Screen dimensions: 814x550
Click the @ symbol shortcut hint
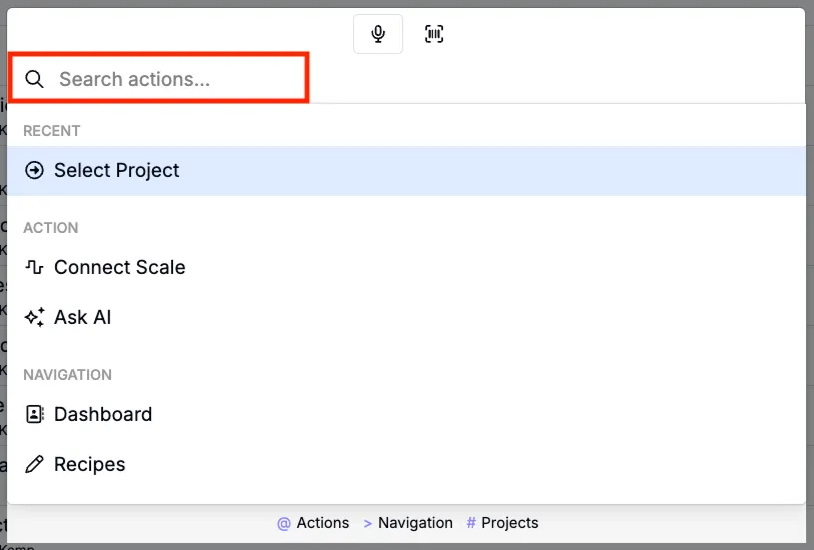pos(284,523)
